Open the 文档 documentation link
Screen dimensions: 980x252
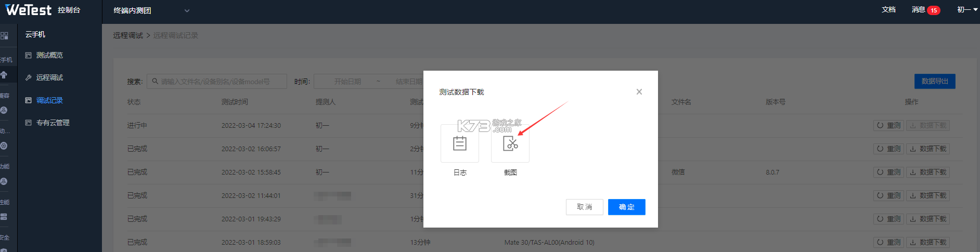(889, 10)
